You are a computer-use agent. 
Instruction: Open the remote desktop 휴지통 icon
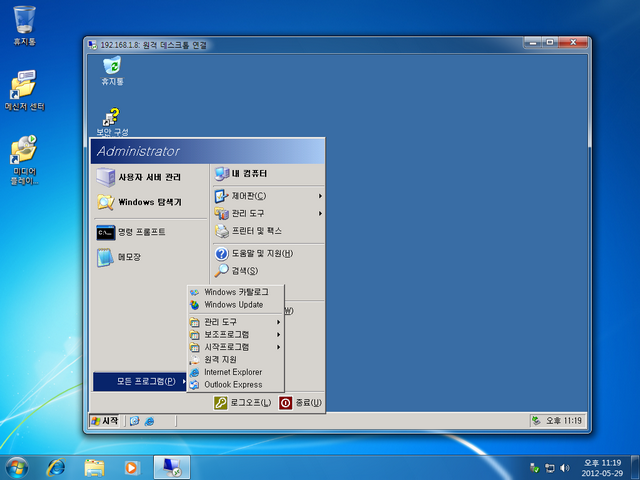[x=112, y=71]
